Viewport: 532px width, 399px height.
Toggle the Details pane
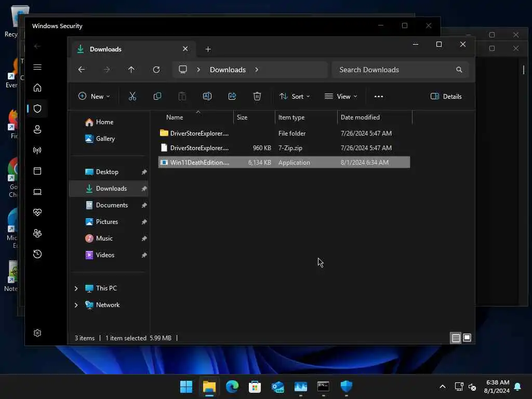point(446,96)
